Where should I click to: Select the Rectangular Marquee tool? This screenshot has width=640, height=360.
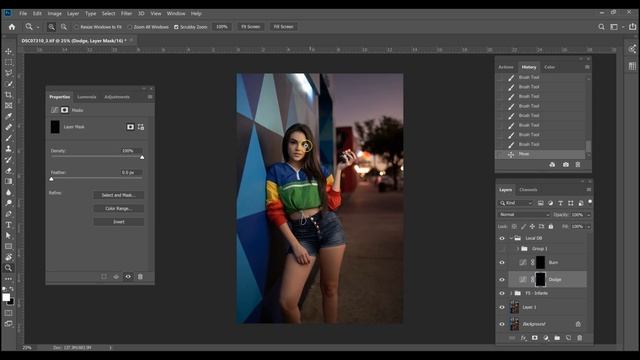pos(9,62)
